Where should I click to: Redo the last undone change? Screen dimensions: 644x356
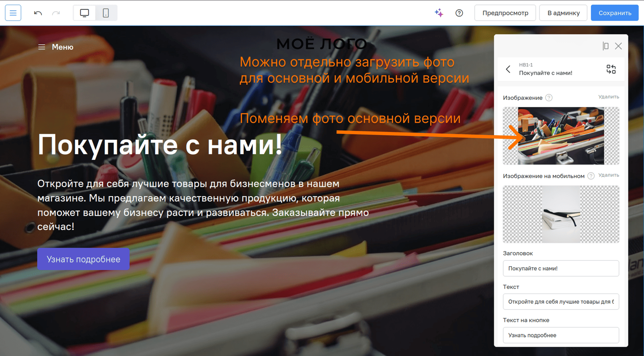tap(56, 13)
